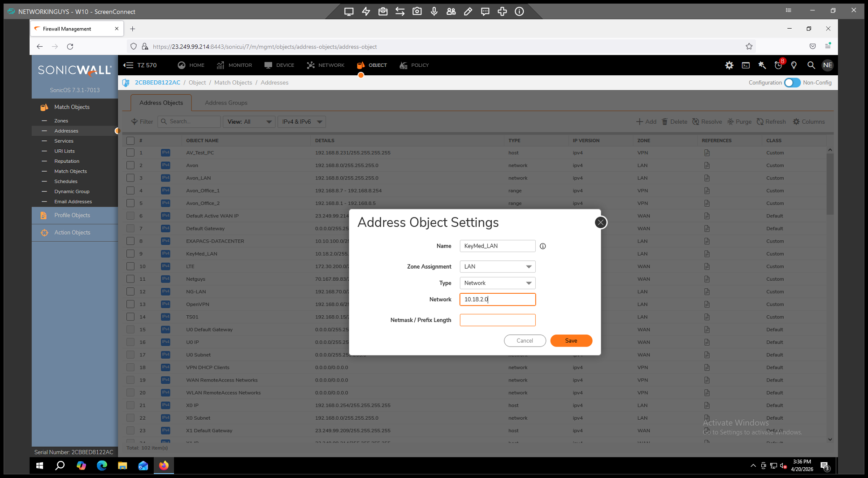868x478 pixels.
Task: Click the references icon for AV_Test_PC row
Action: (707, 153)
